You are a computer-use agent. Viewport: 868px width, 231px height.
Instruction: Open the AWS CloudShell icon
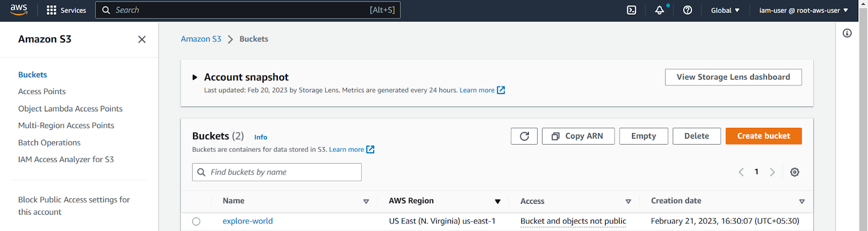pos(631,10)
